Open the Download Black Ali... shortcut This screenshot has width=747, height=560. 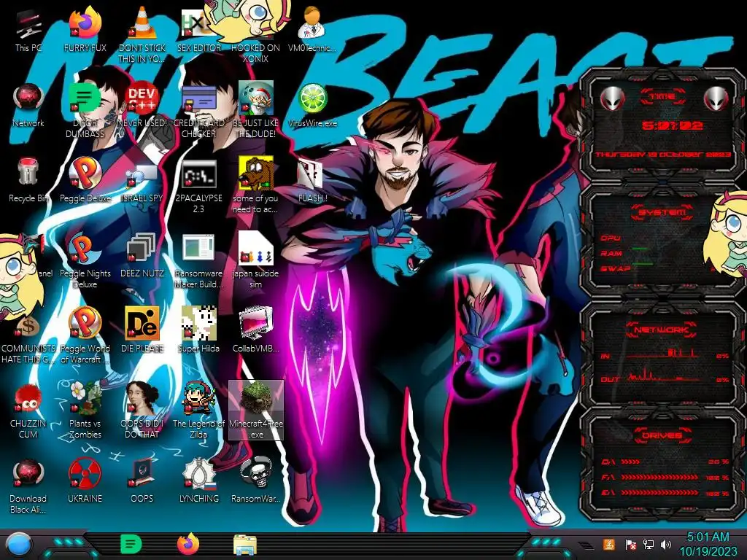pos(28,486)
